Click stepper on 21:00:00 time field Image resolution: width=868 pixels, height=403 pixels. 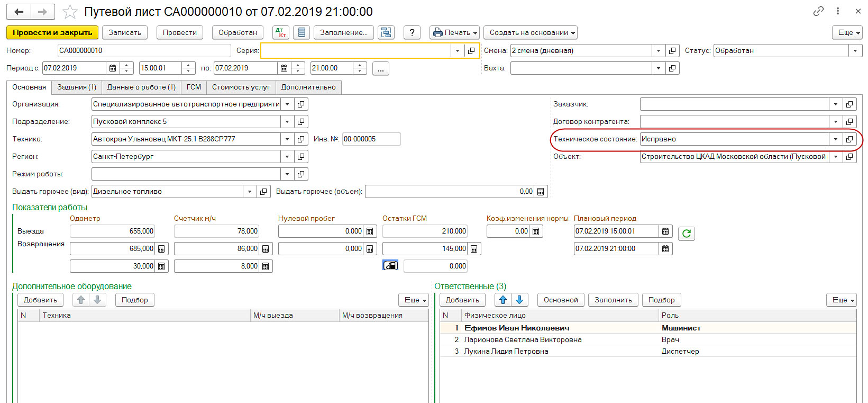click(x=360, y=68)
